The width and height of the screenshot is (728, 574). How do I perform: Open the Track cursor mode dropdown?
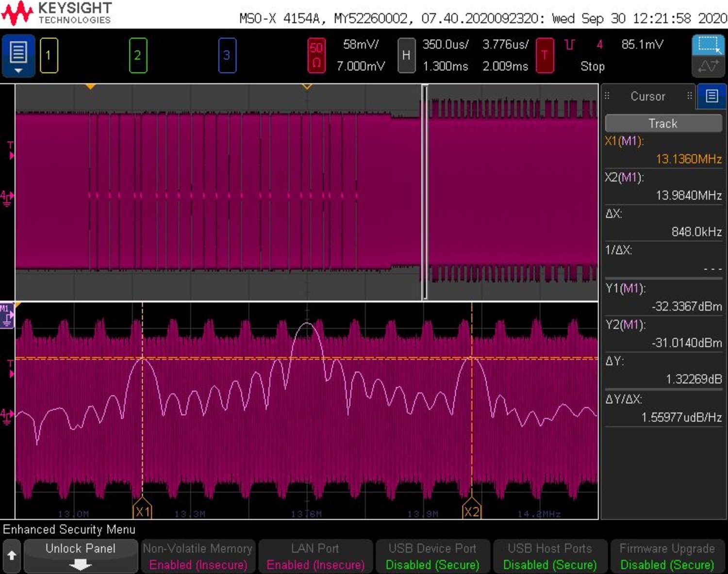(x=662, y=123)
